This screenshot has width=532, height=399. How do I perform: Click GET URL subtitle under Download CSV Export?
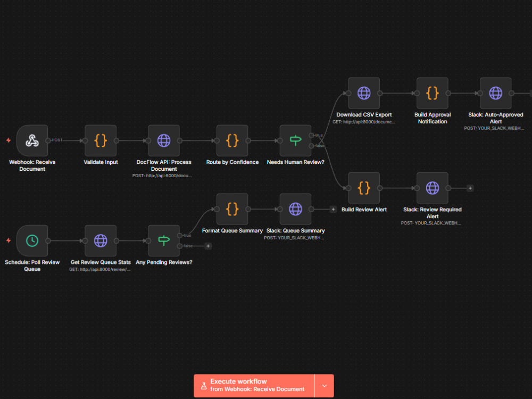(x=364, y=122)
